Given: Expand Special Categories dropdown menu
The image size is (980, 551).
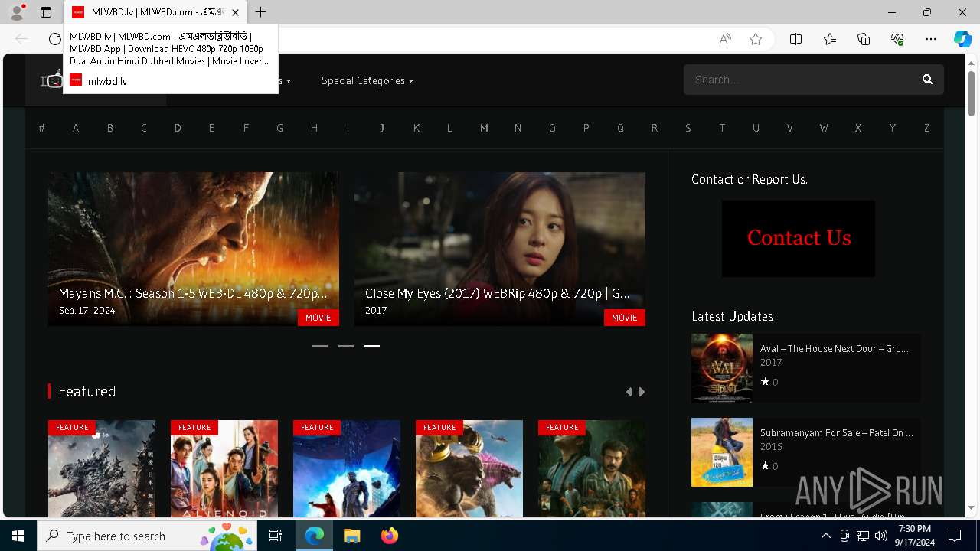Looking at the screenshot, I should (x=367, y=80).
